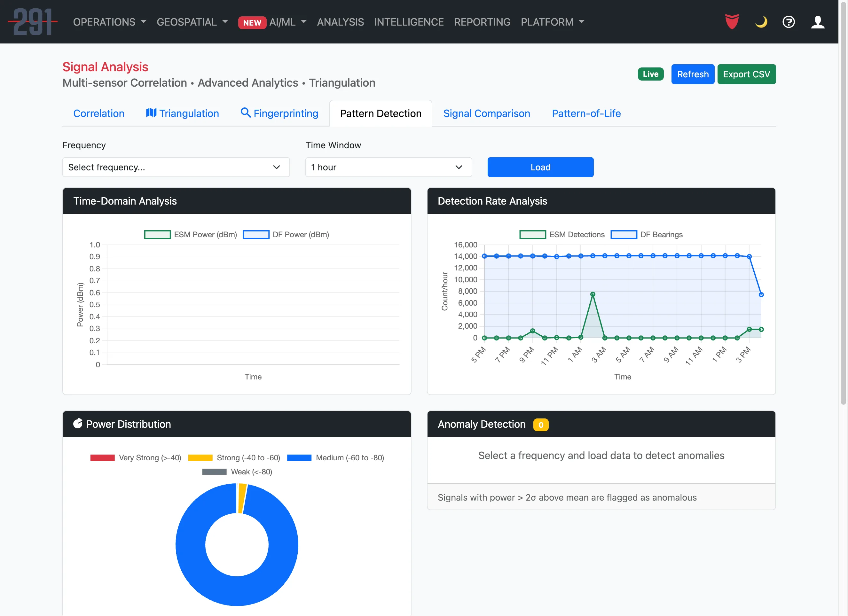Screen dimensions: 848x616
Task: Open the INTELLIGENCE menu
Action: pyautogui.click(x=409, y=22)
